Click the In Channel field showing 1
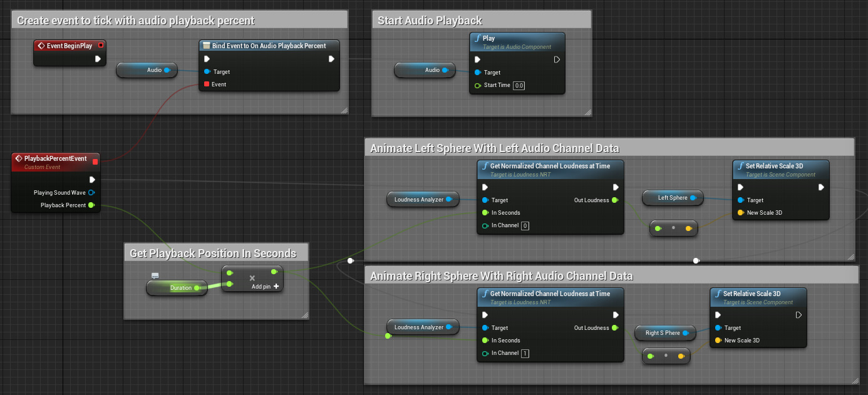 tap(525, 353)
